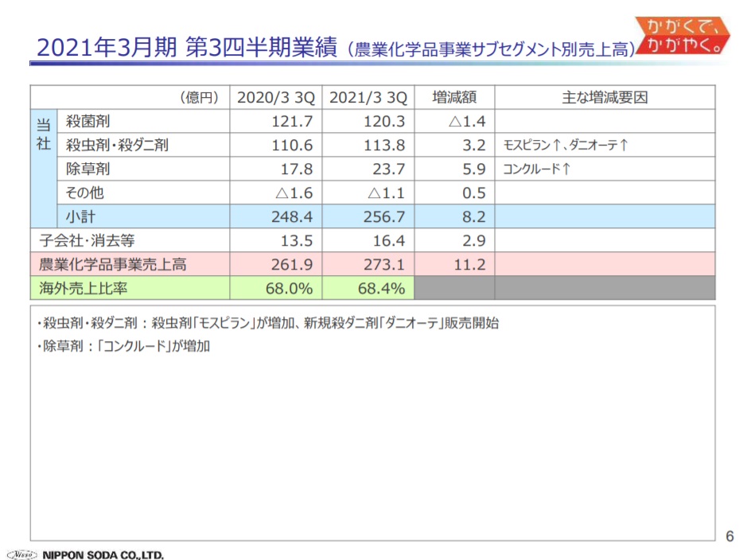Click the value 23.7 in 除草剤 row
Viewport: 747px width, 560px height.
[x=389, y=169]
